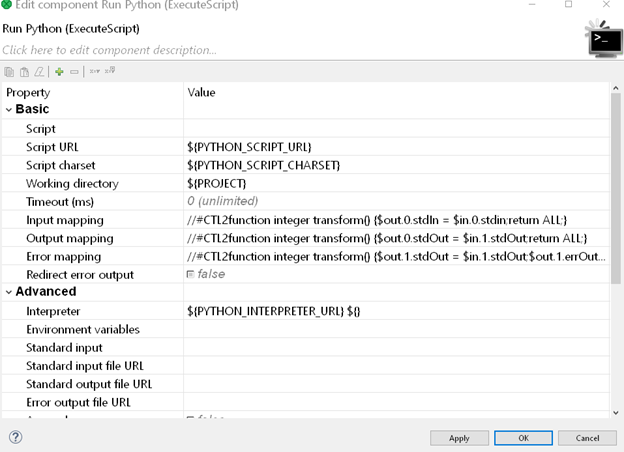Click the green plus add-property icon
This screenshot has height=452, width=624.
[x=59, y=72]
